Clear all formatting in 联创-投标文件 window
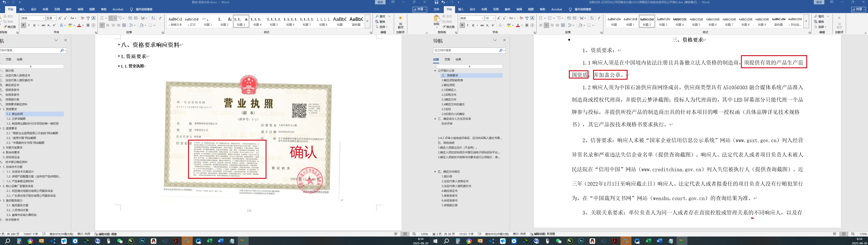This screenshot has height=245, width=868. tap(83, 18)
